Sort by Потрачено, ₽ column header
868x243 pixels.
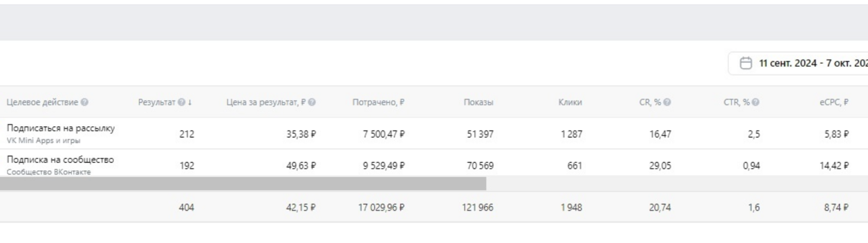(378, 102)
